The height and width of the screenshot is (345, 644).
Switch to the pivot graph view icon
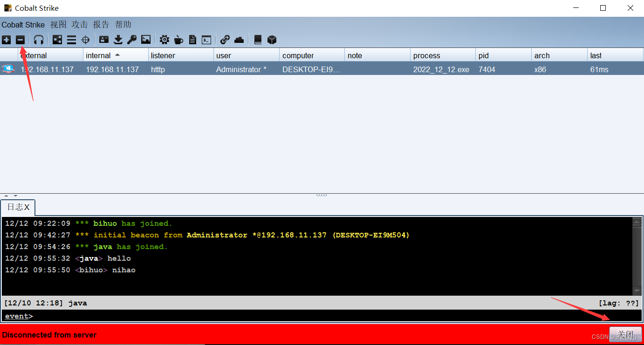pos(57,40)
